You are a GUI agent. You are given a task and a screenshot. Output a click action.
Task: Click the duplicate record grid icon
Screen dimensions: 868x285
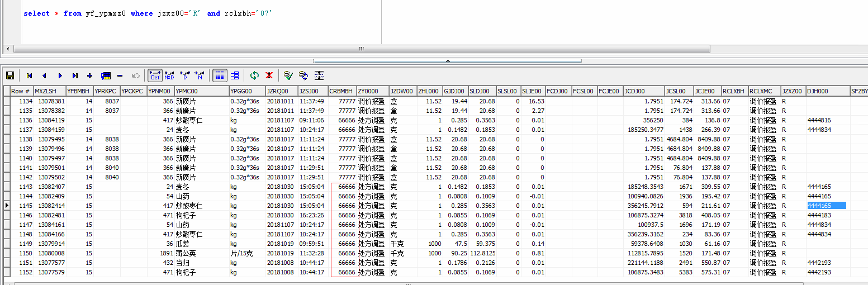(105, 75)
